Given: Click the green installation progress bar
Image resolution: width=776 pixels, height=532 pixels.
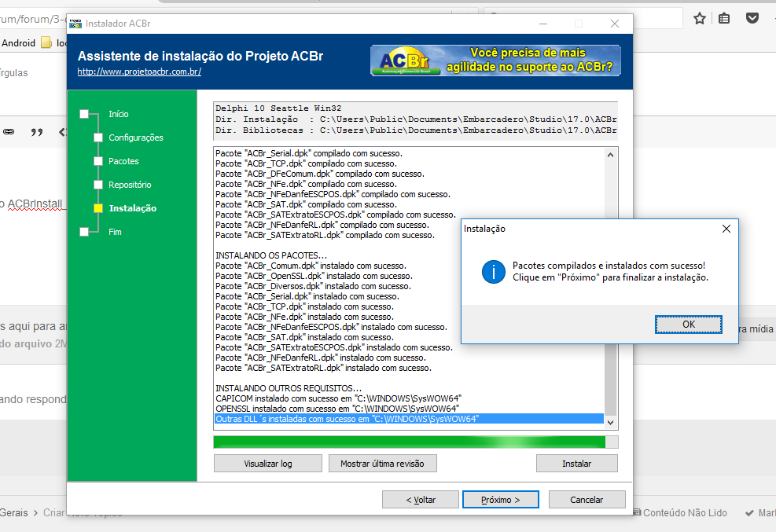Looking at the screenshot, I should pyautogui.click(x=416, y=442).
